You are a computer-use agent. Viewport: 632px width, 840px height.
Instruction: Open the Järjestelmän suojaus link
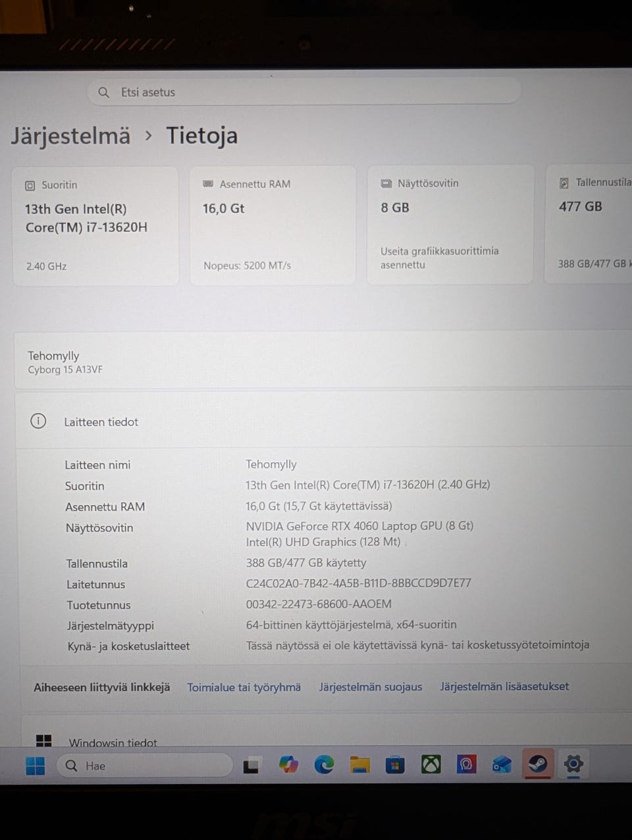tap(371, 686)
